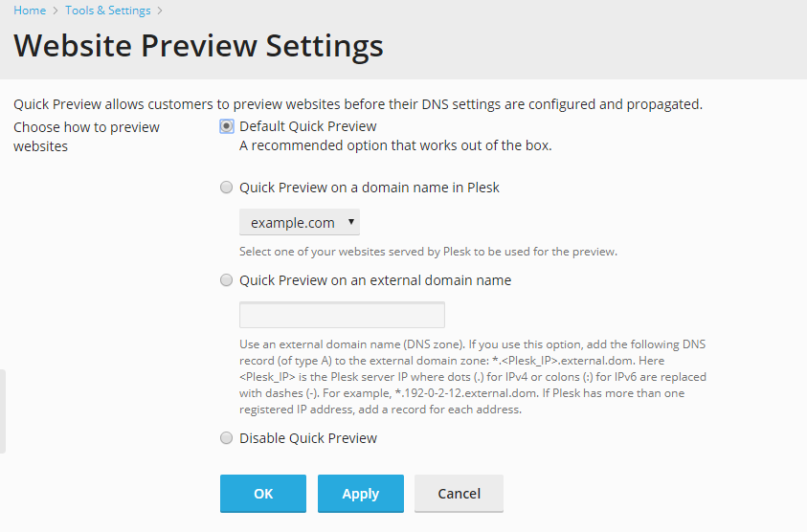Open Tools & Settings breadcrumb link
The width and height of the screenshot is (807, 532).
pyautogui.click(x=107, y=11)
